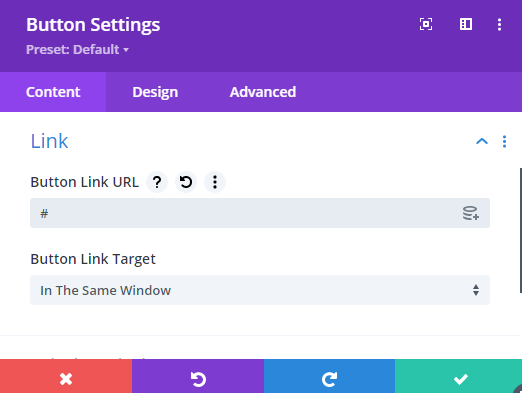The width and height of the screenshot is (522, 393).
Task: Discard all changes with red X
Action: (66, 376)
